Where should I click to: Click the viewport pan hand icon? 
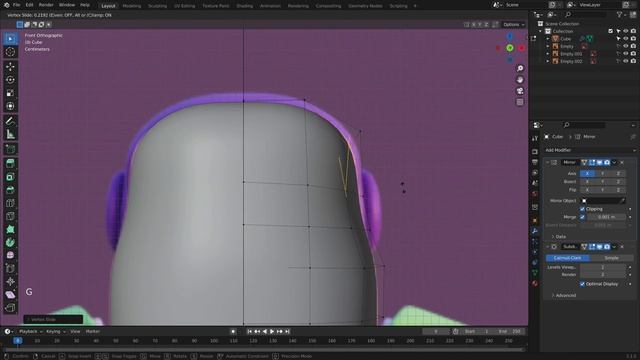[520, 80]
